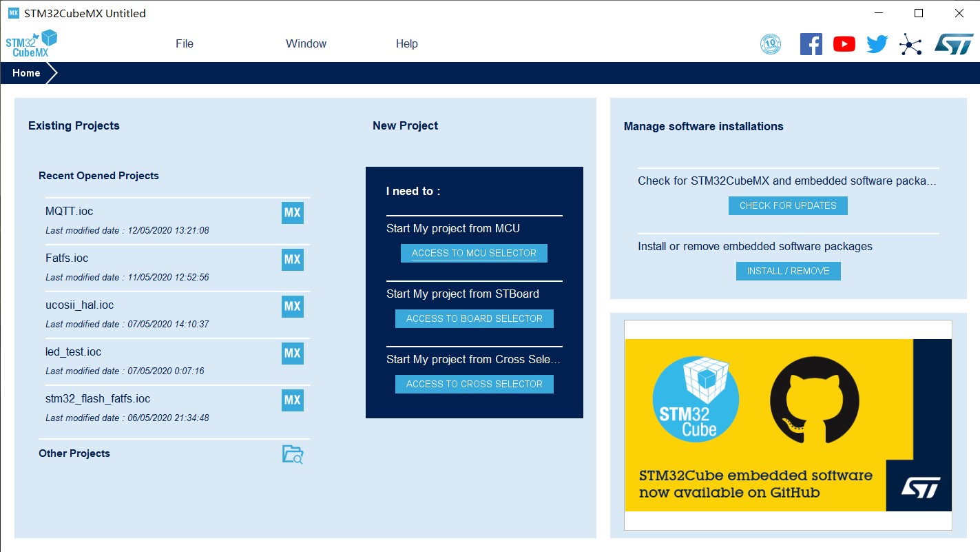Click the MX icon beside stm32_flash_fatfs.ioc
The height and width of the screenshot is (552, 980).
point(293,400)
